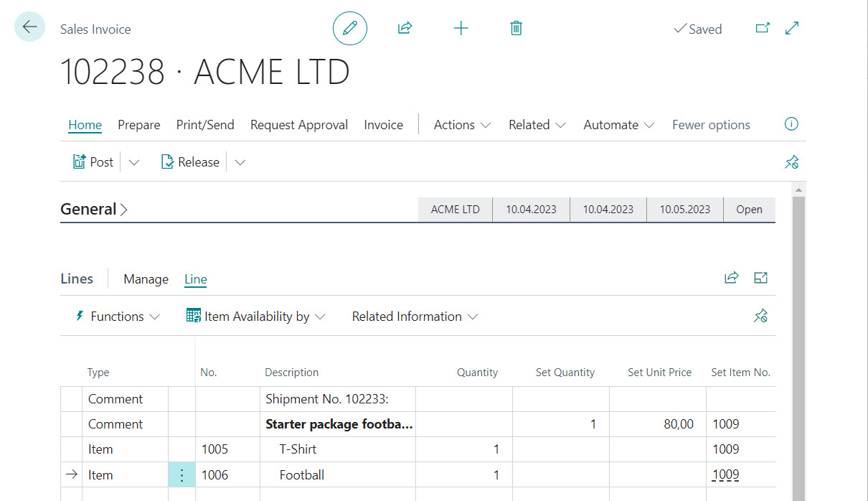
Task: Select Shipment No. 102233 description cell
Action: 338,399
